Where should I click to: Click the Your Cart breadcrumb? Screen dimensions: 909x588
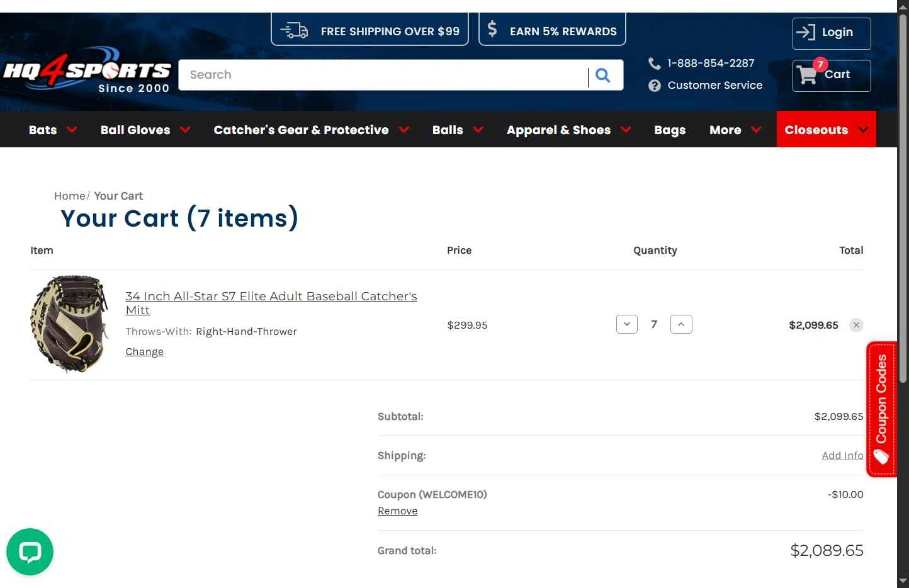(118, 196)
